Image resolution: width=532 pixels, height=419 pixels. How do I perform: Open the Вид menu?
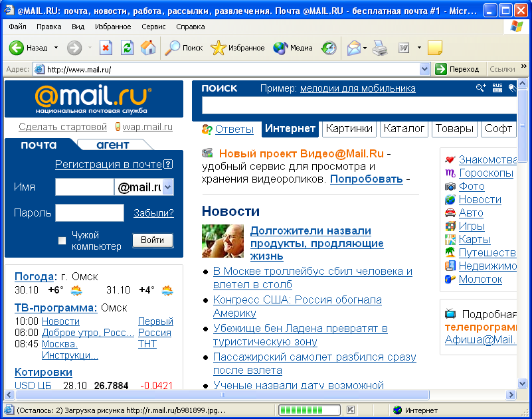tap(78, 27)
